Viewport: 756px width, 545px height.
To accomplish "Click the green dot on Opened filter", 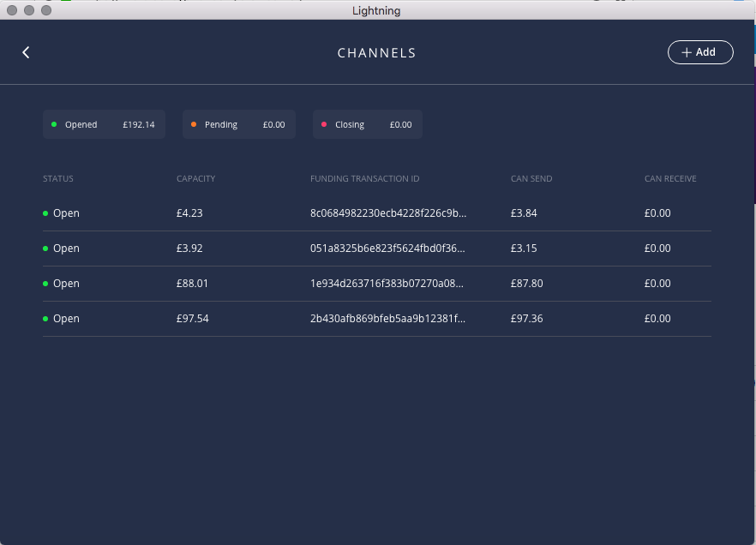I will coord(55,124).
